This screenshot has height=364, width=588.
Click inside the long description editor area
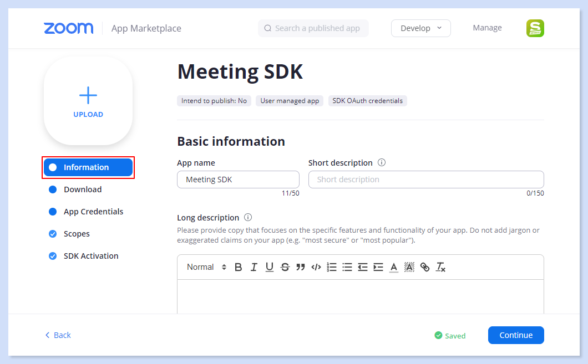point(361,296)
